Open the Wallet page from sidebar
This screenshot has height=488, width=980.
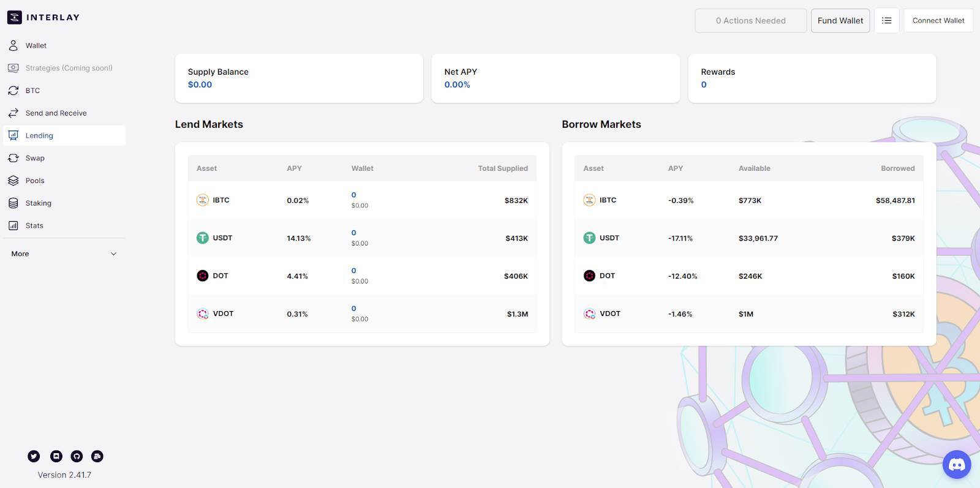point(64,45)
